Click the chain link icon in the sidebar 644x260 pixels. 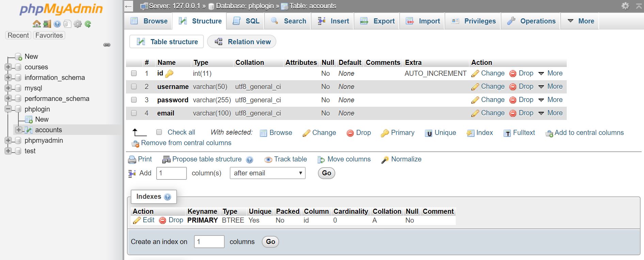(107, 45)
